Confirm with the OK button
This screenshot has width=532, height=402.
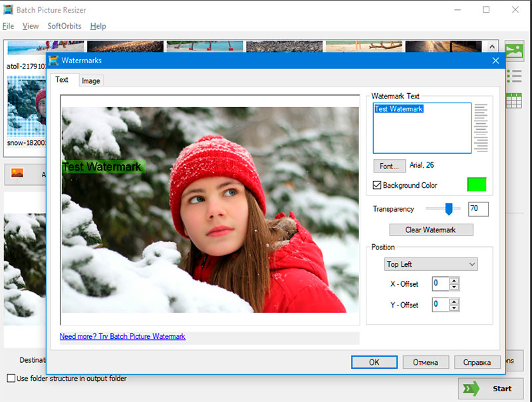374,362
